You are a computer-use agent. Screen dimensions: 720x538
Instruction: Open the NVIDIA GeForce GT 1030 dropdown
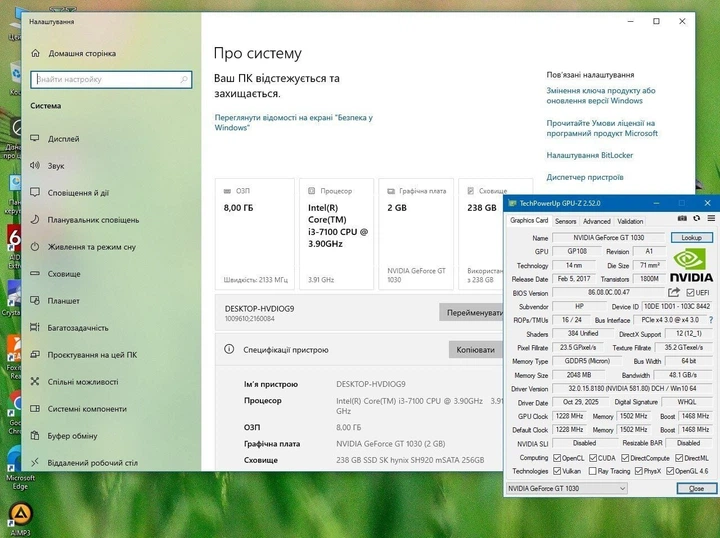(x=567, y=488)
